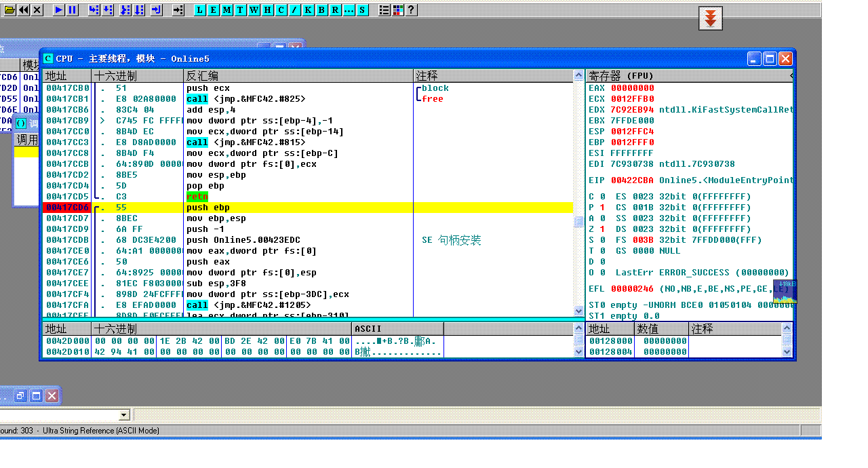Click the 十六进制 column header in disassembly
The height and width of the screenshot is (468, 868).
click(138, 76)
